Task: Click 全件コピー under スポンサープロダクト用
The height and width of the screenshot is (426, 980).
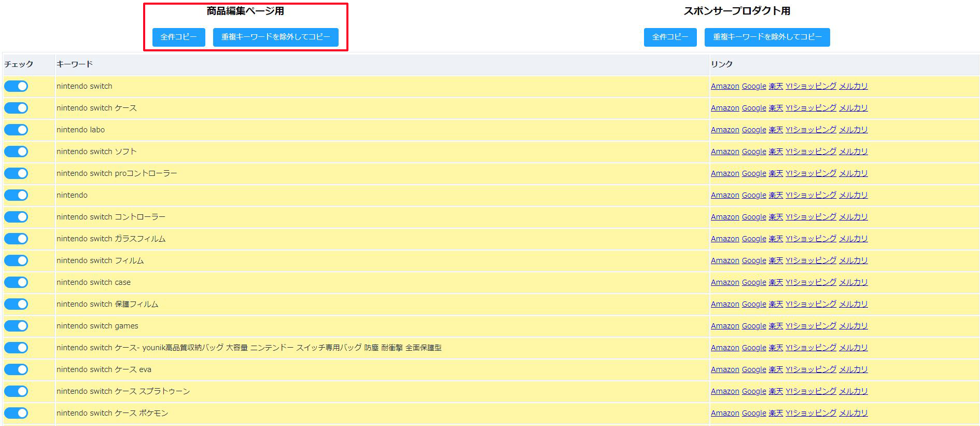Action: tap(670, 37)
